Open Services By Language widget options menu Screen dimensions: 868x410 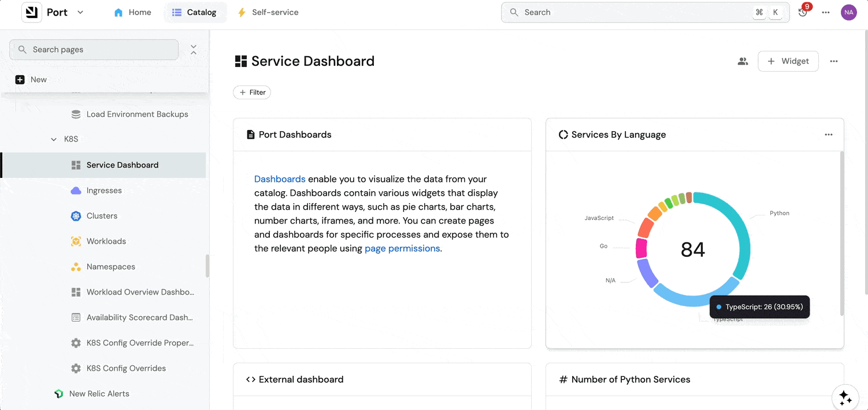[828, 135]
